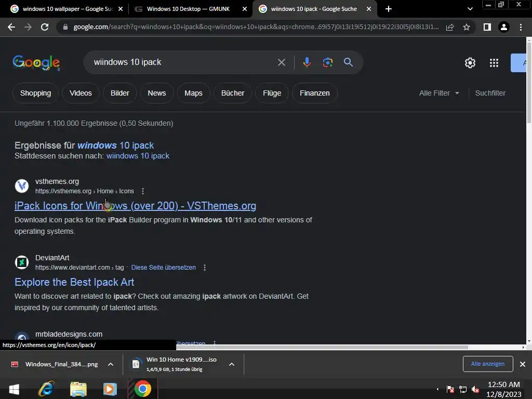
Task: Click the vertical page scrollbar
Action: 529,82
